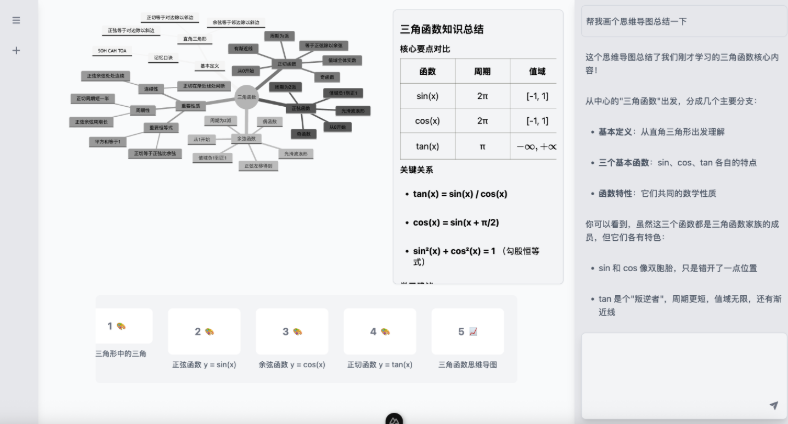Click the 直角三角形 mind map node
The height and width of the screenshot is (424, 788).
pos(194,39)
